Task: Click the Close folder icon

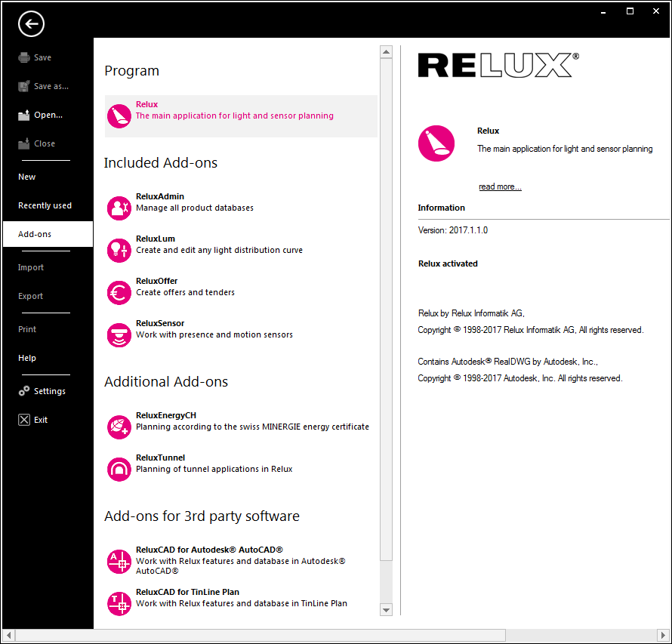Action: (x=24, y=143)
